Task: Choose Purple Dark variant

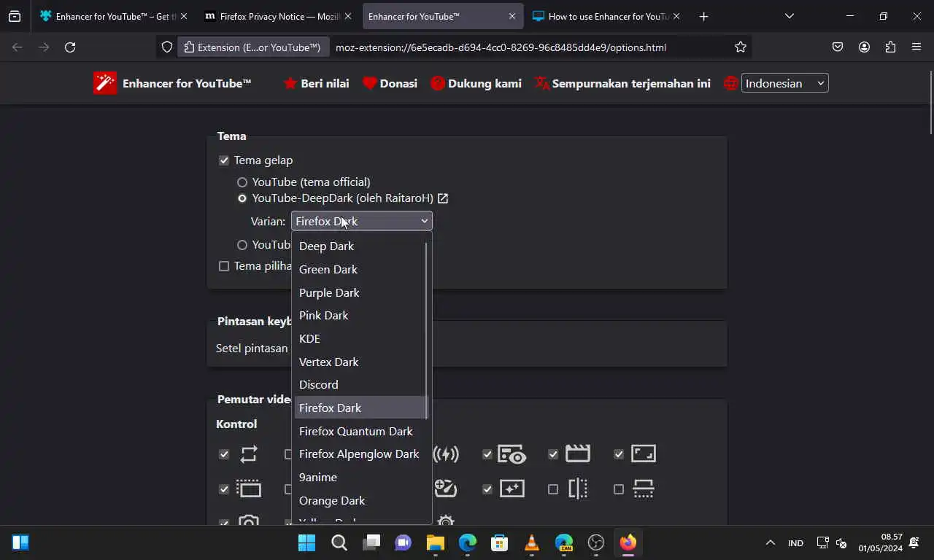Action: 360,292
